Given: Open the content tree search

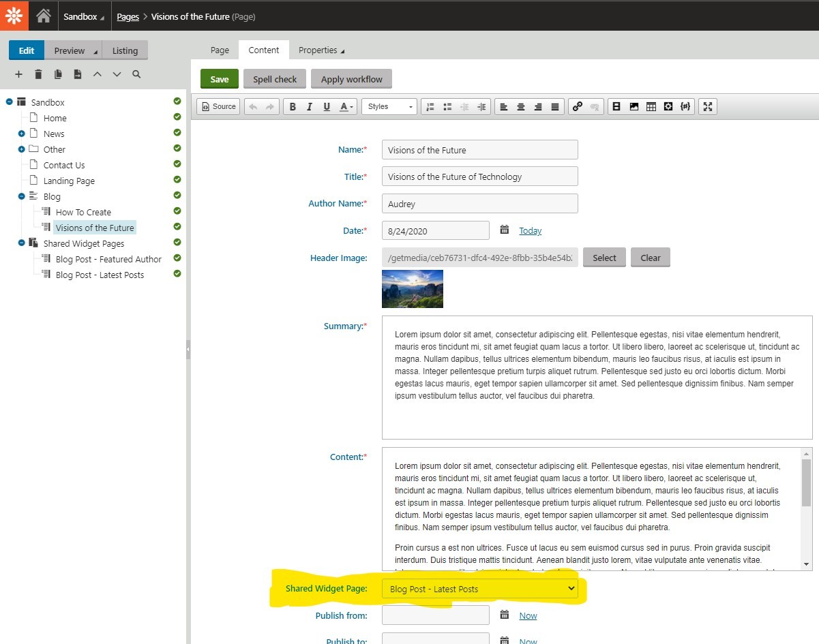Looking at the screenshot, I should (x=136, y=74).
